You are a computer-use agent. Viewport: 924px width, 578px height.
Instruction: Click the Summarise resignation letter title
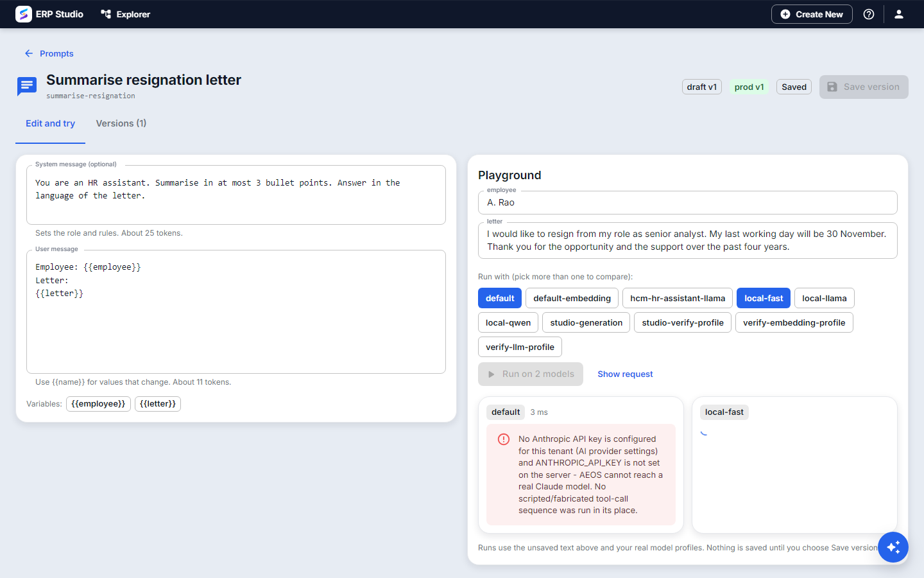[x=144, y=80]
